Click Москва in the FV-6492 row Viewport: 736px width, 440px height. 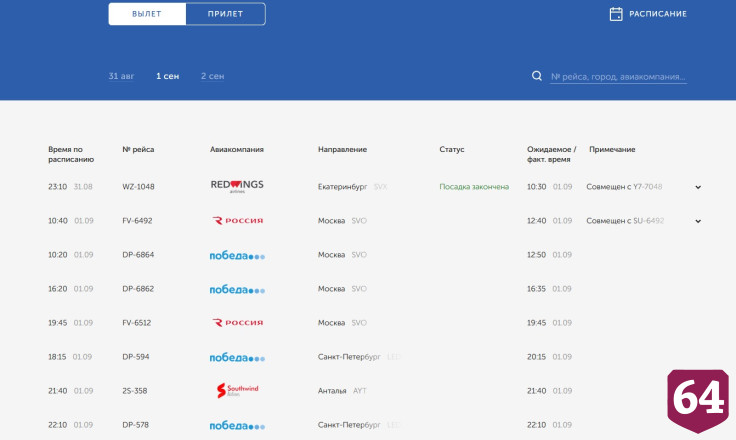pos(331,221)
